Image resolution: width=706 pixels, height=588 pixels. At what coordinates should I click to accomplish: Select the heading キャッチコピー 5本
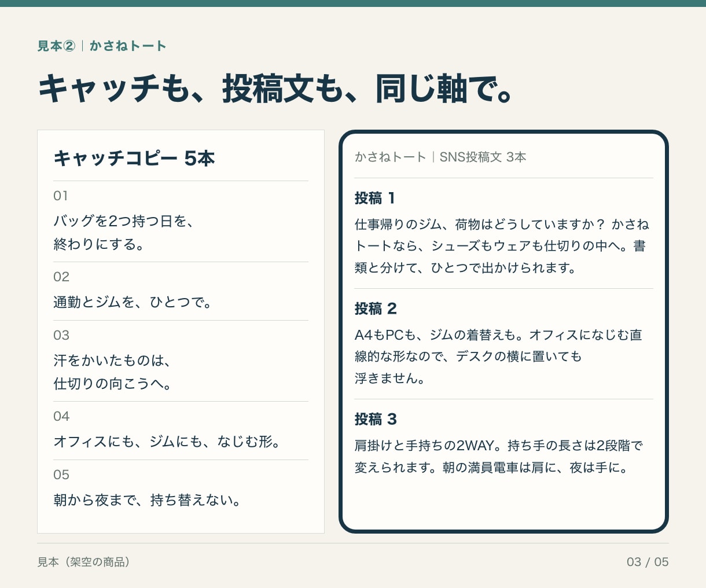tap(134, 158)
